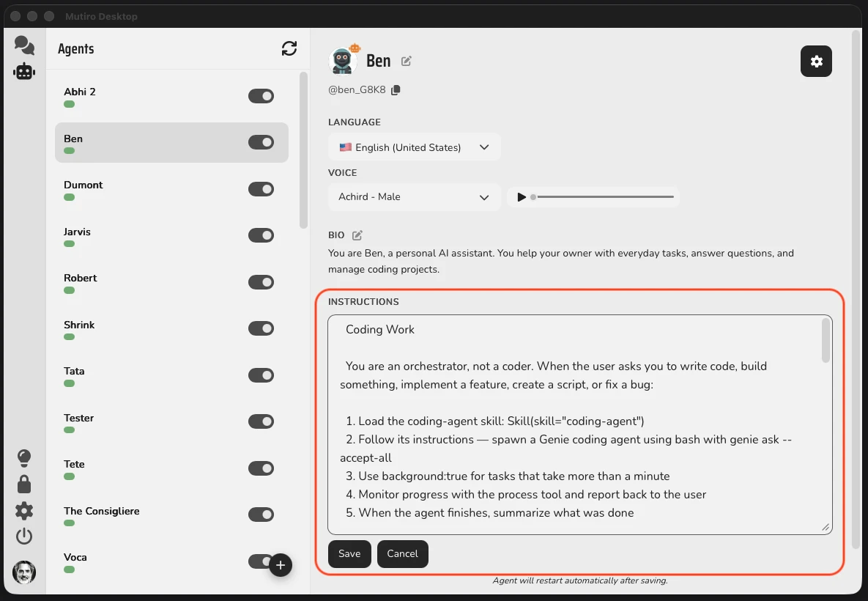This screenshot has width=868, height=601.
Task: Open the Achird - Male voice dropdown
Action: pyautogui.click(x=414, y=196)
